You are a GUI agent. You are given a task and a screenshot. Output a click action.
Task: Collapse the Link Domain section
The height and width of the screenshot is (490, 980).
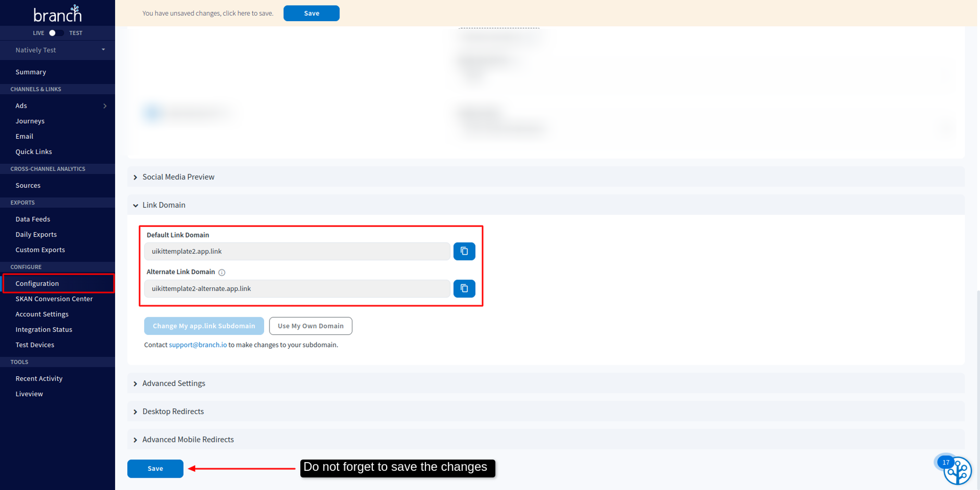point(164,205)
